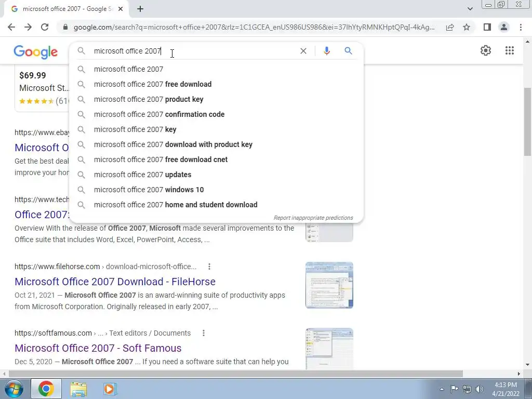532x399 pixels.
Task: Open the Chrome profile avatar
Action: 504,27
